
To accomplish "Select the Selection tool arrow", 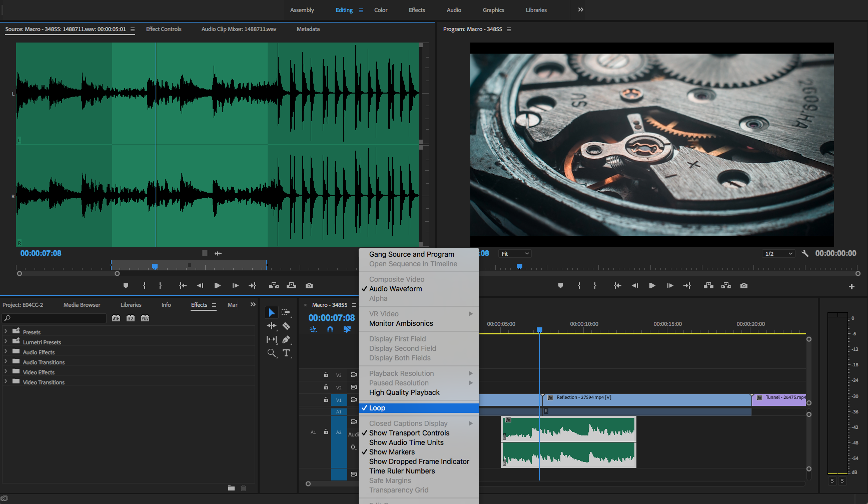I will 272,313.
